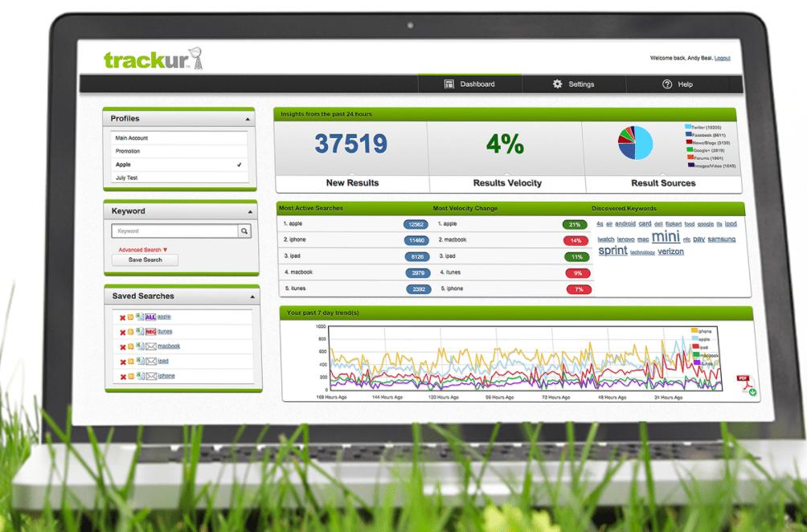Click the 'mini' discovered keyword
Image resolution: width=807 pixels, height=532 pixels.
click(x=666, y=237)
